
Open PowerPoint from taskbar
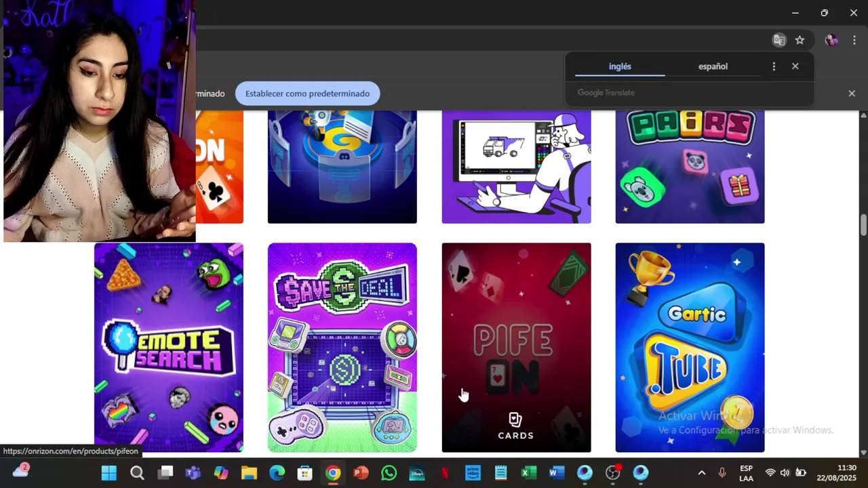click(361, 472)
